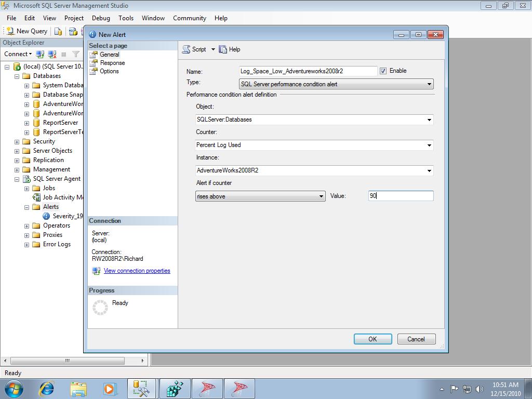Open the Debug menu

coord(101,18)
